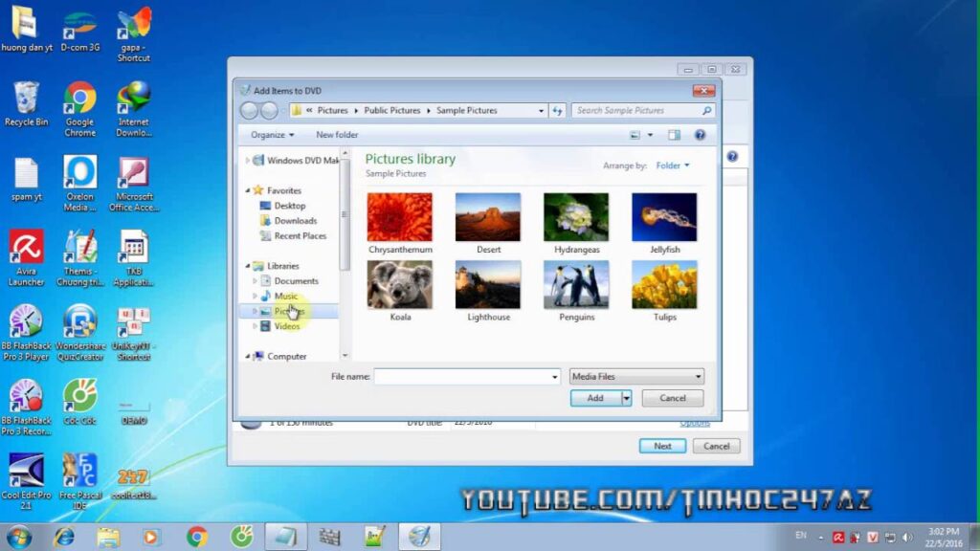
Task: Open Internet Explorer from taskbar
Action: 64,537
